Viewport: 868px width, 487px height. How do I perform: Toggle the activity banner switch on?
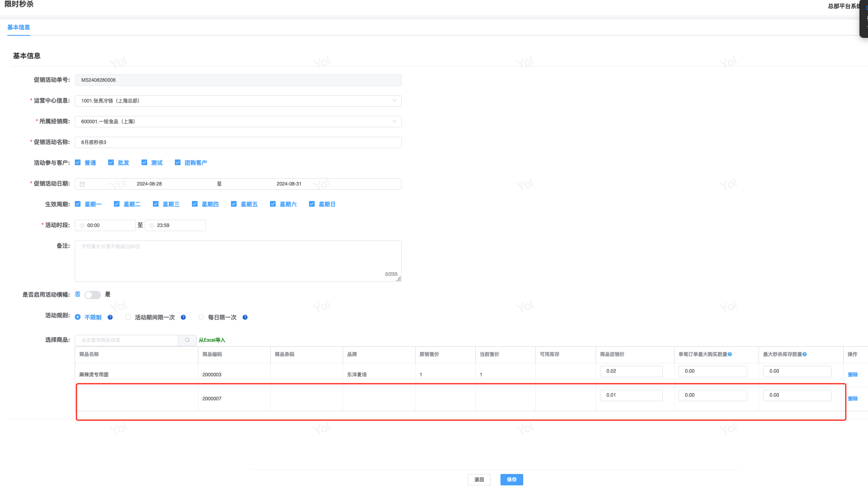pyautogui.click(x=93, y=295)
